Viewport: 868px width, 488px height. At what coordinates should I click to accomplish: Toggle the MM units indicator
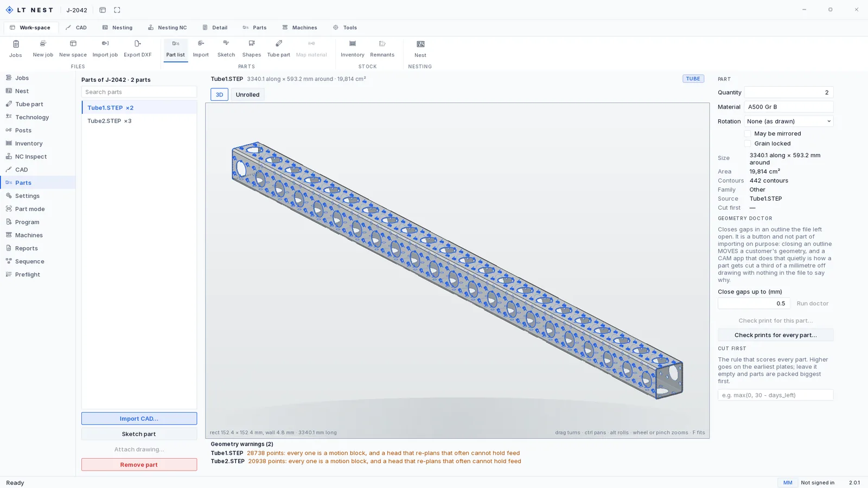click(788, 483)
